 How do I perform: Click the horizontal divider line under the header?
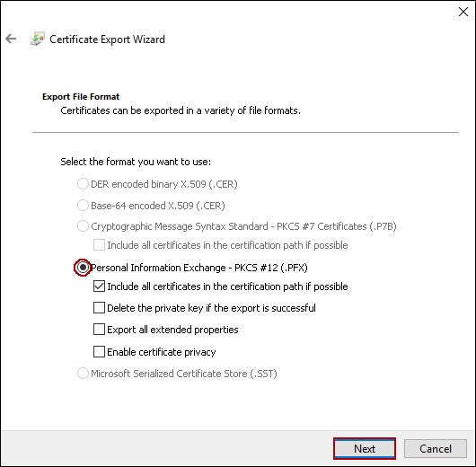pos(245,133)
